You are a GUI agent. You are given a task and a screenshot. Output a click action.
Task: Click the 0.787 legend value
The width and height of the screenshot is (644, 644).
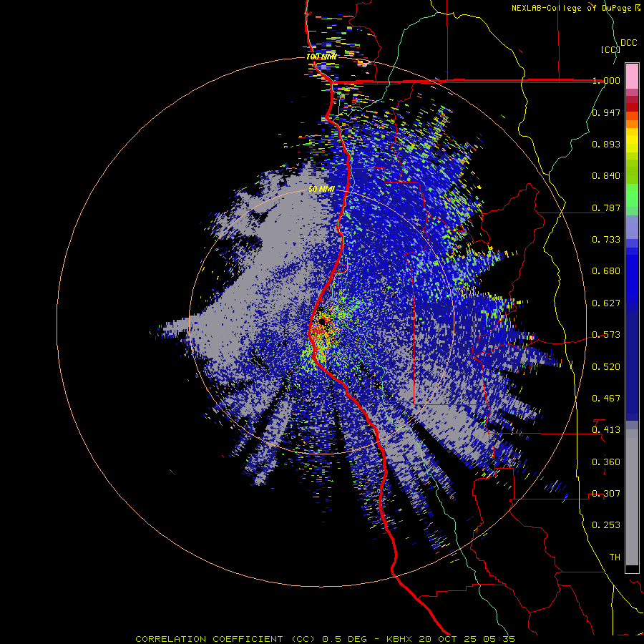tap(606, 208)
